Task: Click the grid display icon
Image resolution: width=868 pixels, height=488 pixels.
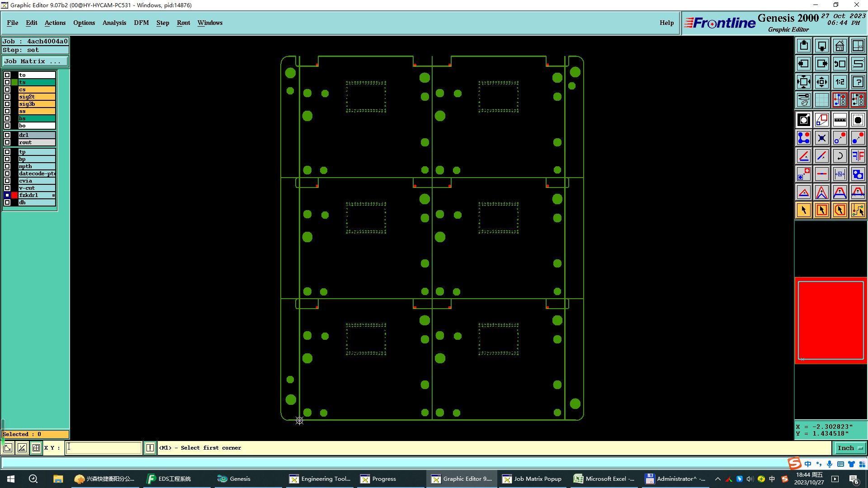Action: pos(821,100)
